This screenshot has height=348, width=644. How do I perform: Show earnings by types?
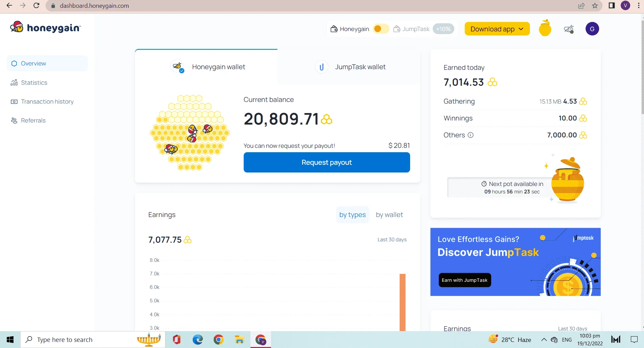(x=352, y=215)
